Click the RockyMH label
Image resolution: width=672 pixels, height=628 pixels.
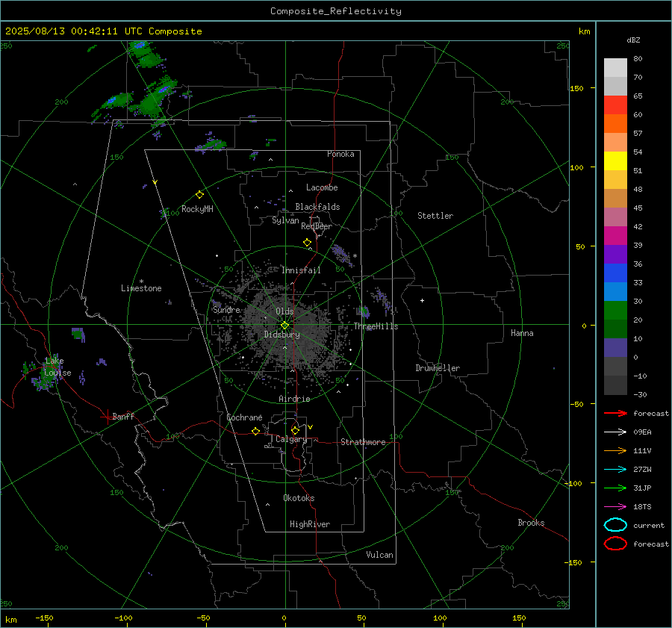pyautogui.click(x=197, y=209)
